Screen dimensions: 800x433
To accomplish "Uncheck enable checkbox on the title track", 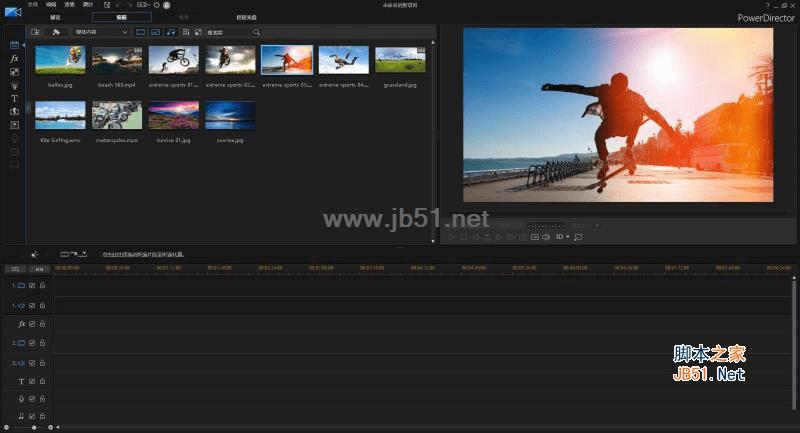I will tap(32, 381).
